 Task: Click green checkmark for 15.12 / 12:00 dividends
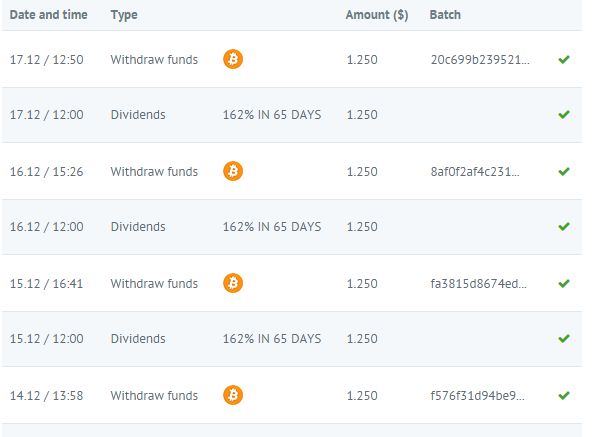point(564,339)
